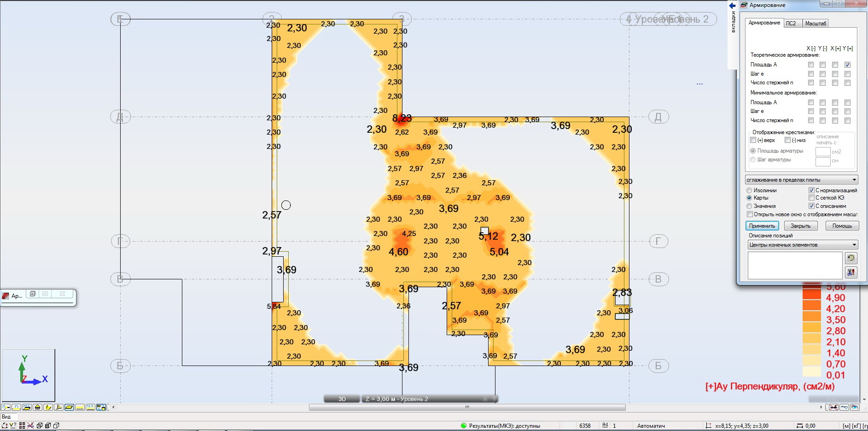Enable the (-) низ checkbox
This screenshot has height=431, width=868.
tap(787, 140)
